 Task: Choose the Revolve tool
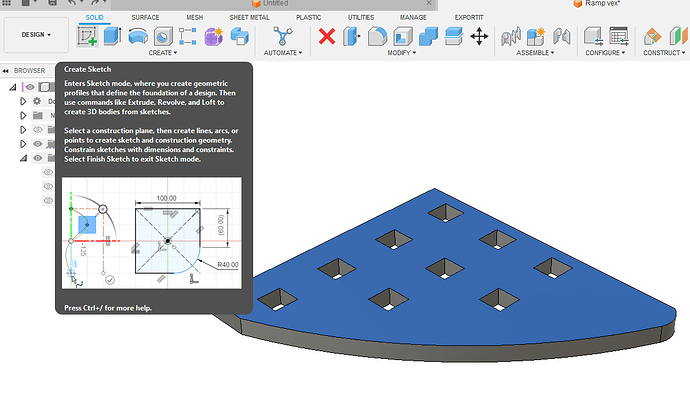(x=138, y=37)
